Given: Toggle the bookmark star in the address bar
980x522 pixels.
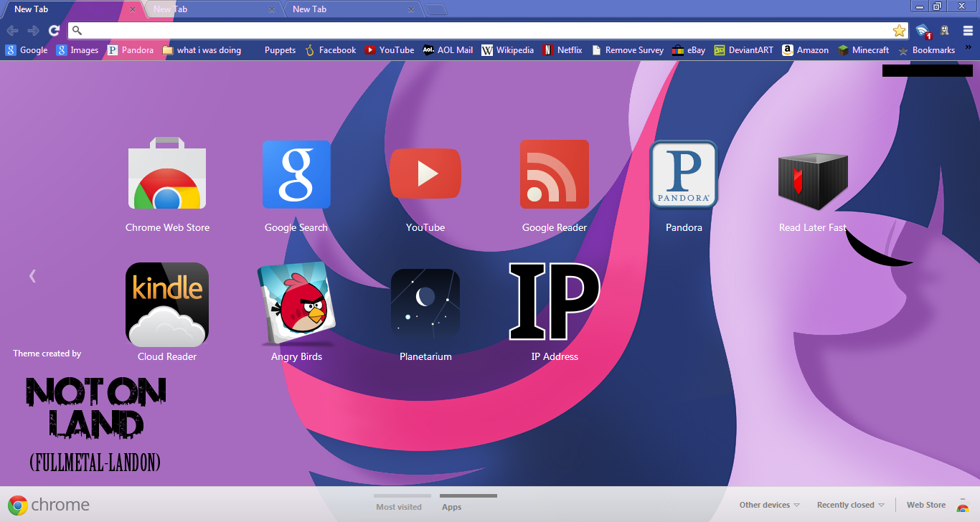Looking at the screenshot, I should 899,31.
